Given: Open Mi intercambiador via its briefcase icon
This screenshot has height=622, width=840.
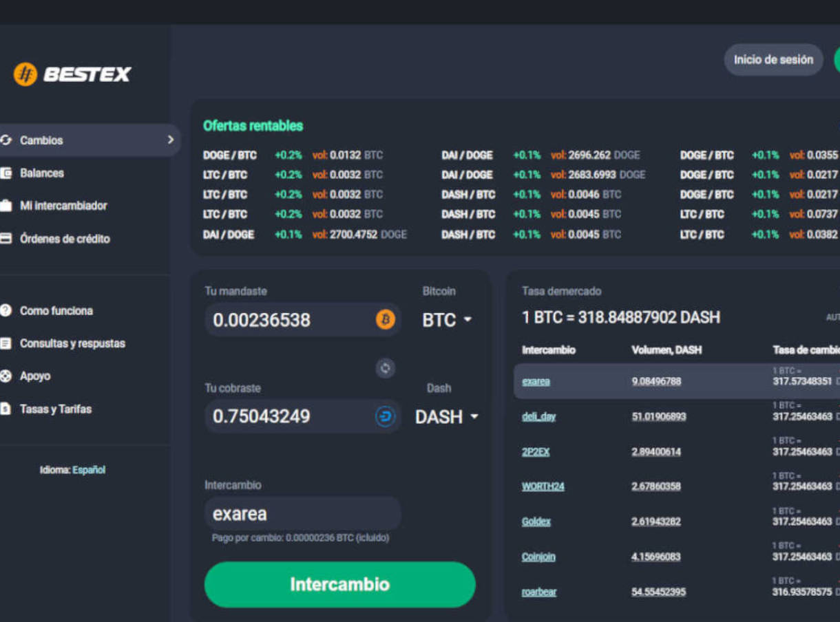Looking at the screenshot, I should click(x=8, y=206).
